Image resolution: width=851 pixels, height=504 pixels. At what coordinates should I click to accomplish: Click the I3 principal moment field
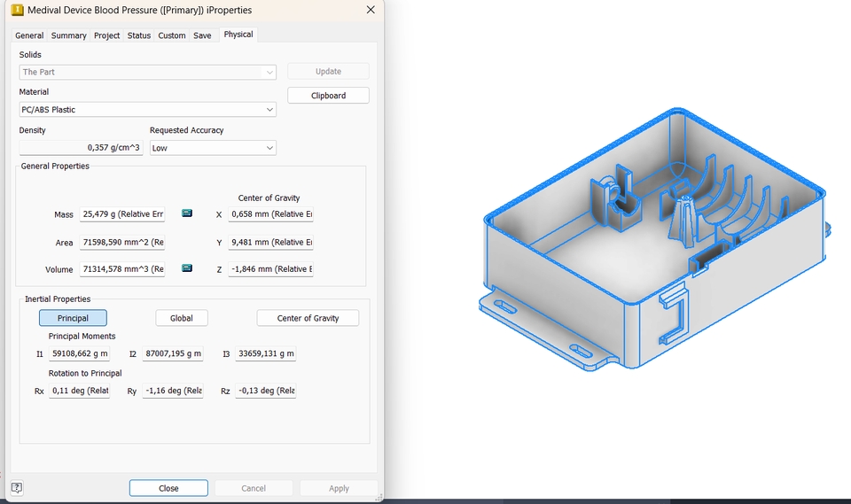point(265,353)
